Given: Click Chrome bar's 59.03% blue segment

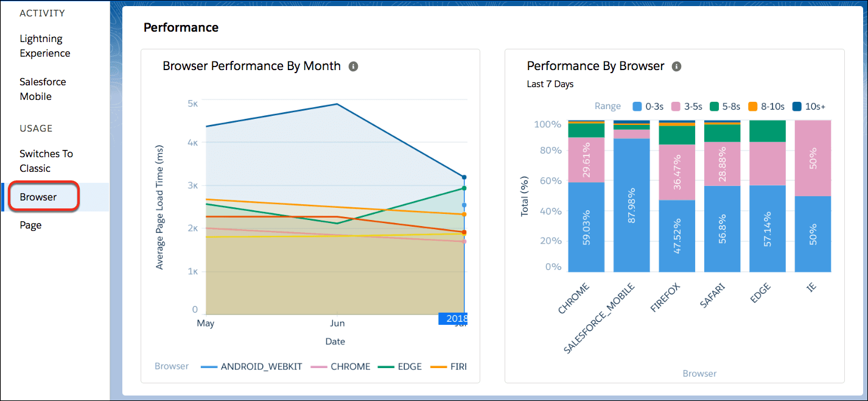Looking at the screenshot, I should click(586, 227).
